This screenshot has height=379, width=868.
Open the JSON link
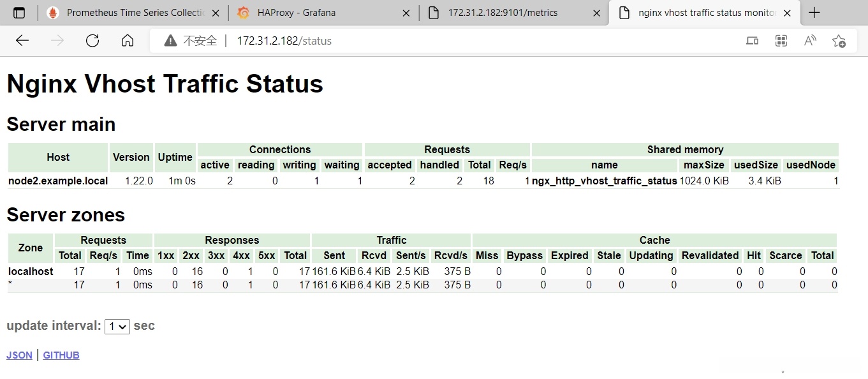click(x=19, y=355)
